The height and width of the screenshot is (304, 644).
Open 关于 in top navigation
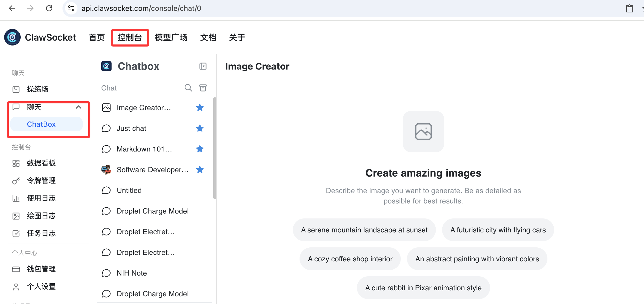(237, 37)
